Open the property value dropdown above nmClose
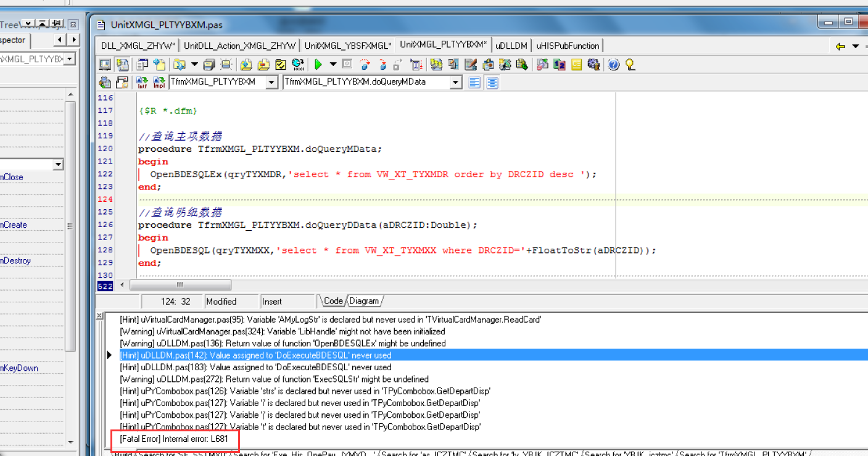The image size is (868, 456). (58, 165)
